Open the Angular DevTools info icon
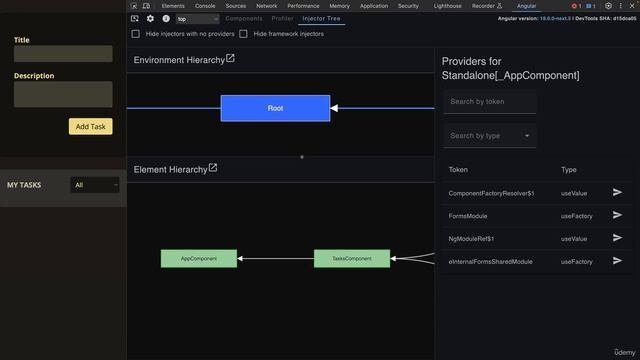Viewport: 640px width, 360px height. (166, 19)
